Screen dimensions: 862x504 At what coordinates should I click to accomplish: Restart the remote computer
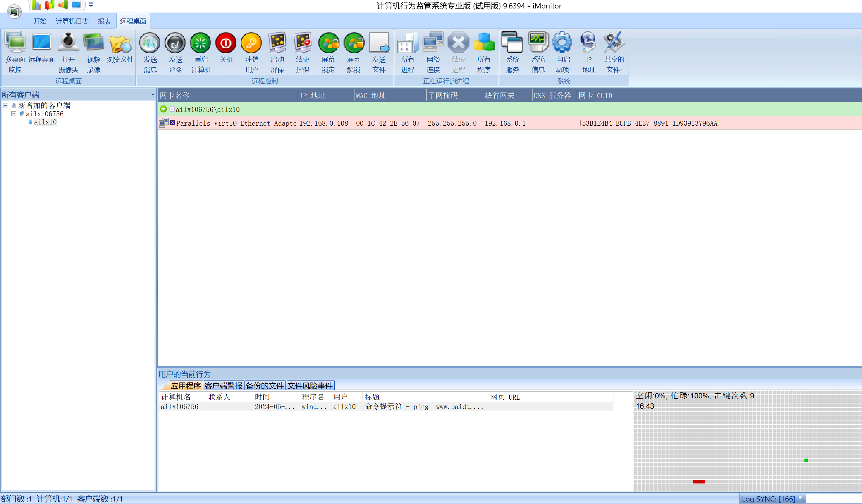click(201, 52)
